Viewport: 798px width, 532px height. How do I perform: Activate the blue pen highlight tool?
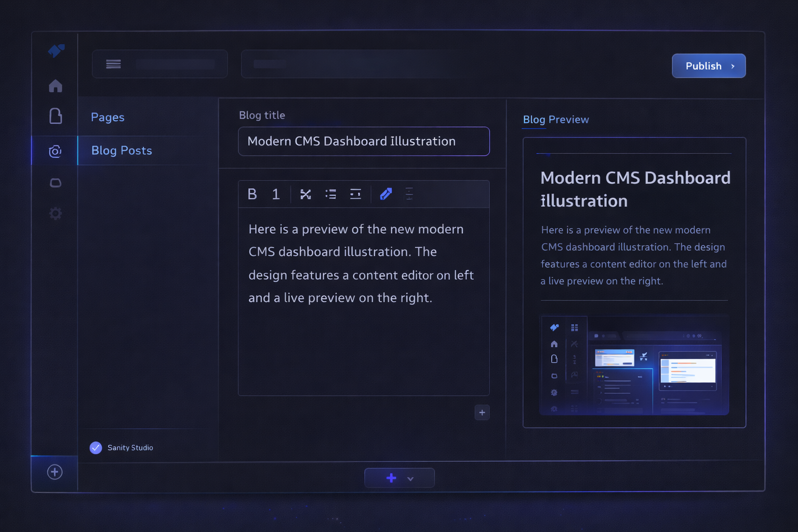pyautogui.click(x=386, y=194)
